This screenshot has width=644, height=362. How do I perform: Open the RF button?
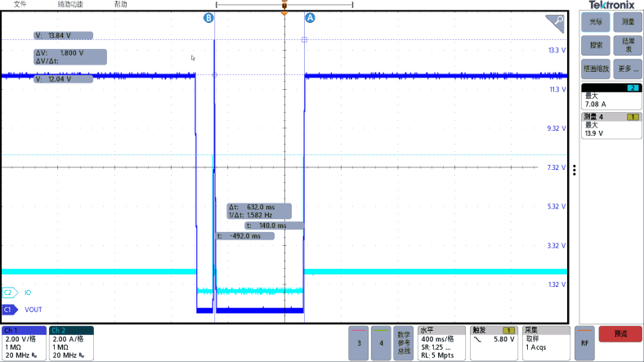[584, 343]
